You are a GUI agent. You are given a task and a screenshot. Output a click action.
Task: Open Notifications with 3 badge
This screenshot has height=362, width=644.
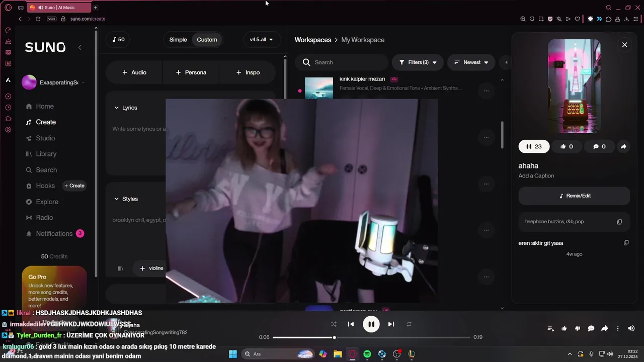[x=54, y=233]
